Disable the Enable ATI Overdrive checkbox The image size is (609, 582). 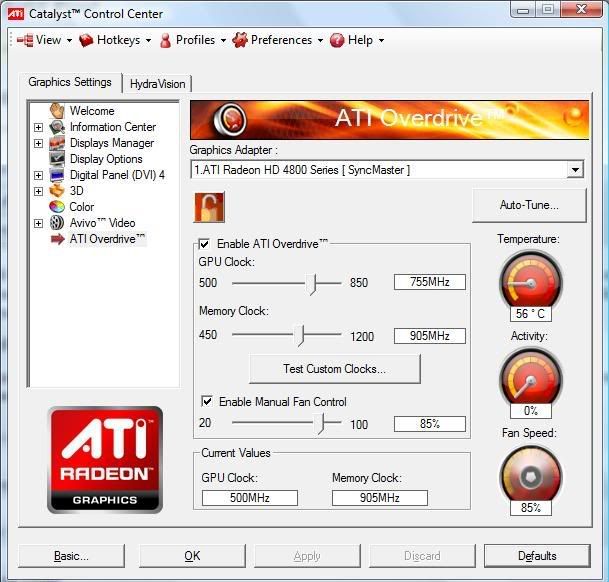[204, 244]
